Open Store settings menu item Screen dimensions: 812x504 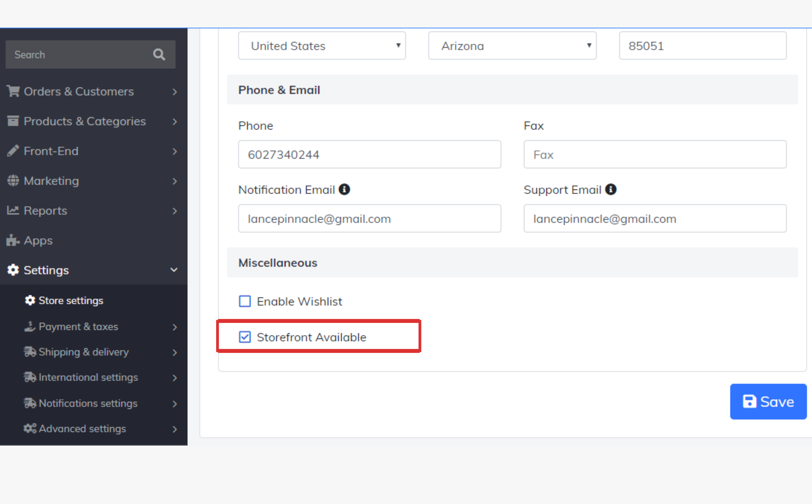[71, 301]
